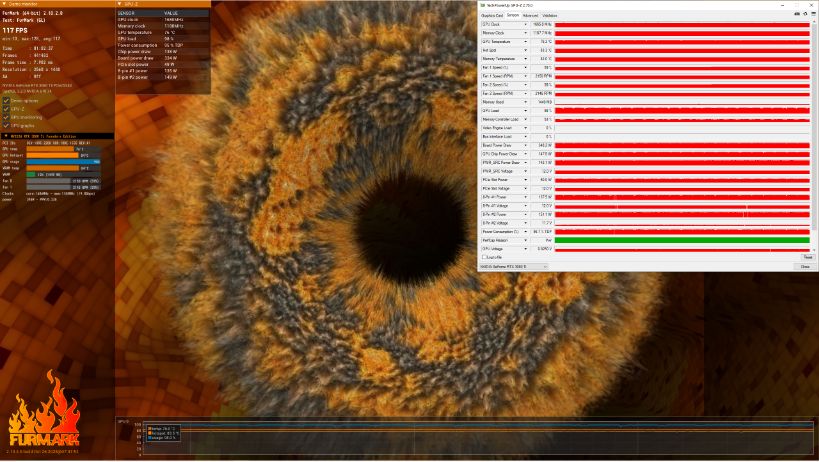Click the GPU-Z refresh icon

(805, 14)
